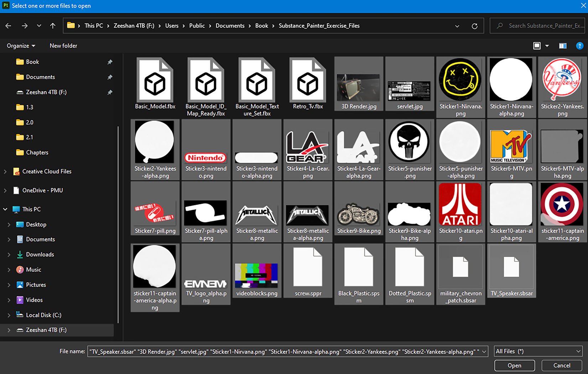Open the All Files (*) type dropdown
This screenshot has width=588, height=374.
(x=538, y=352)
